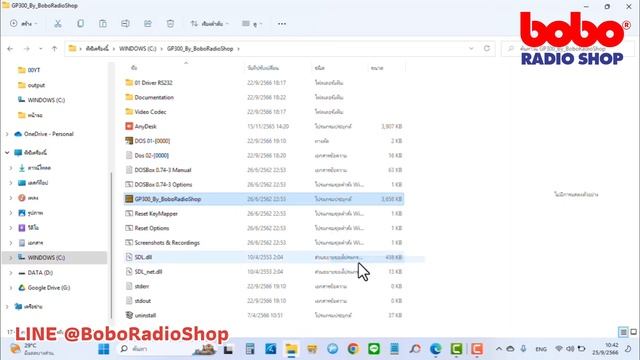Open the Sort dropdown menu

tap(210, 24)
